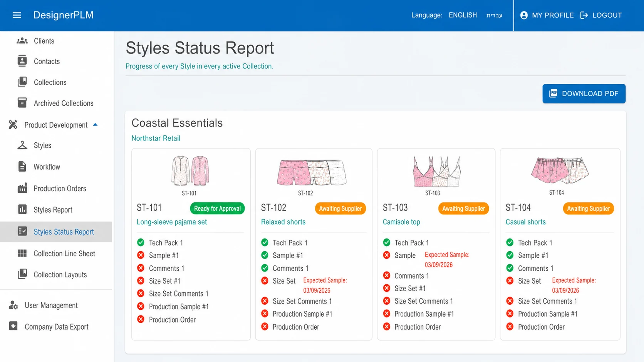644x362 pixels.
Task: Click the Product Development tools icon
Action: (13, 125)
